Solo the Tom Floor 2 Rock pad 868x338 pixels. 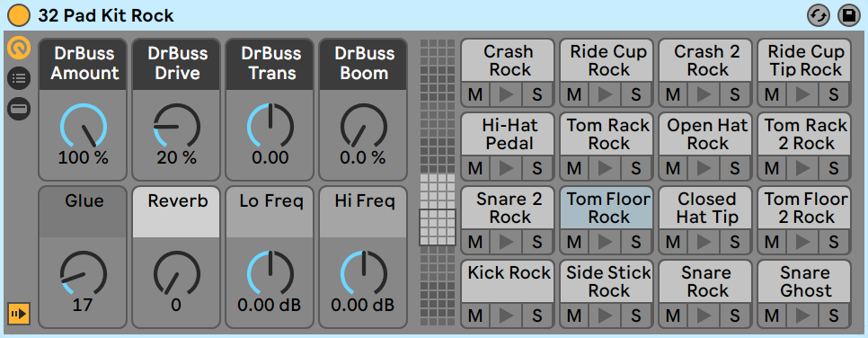(833, 242)
